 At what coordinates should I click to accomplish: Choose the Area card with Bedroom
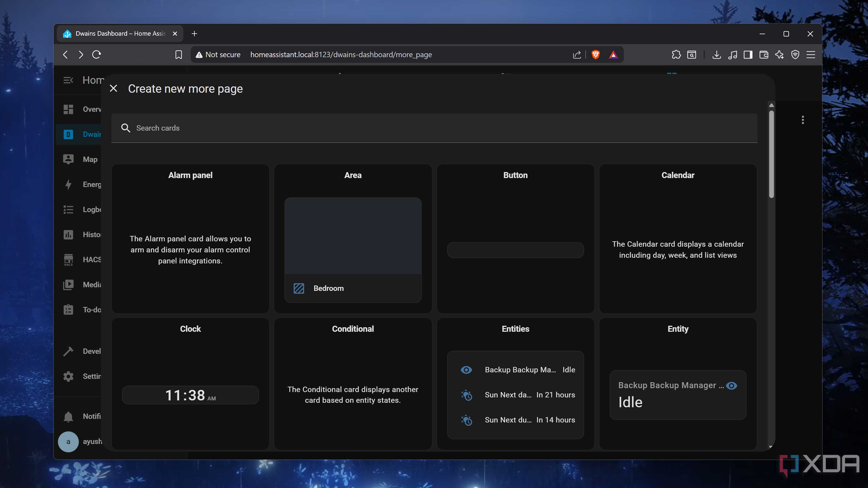(x=353, y=238)
